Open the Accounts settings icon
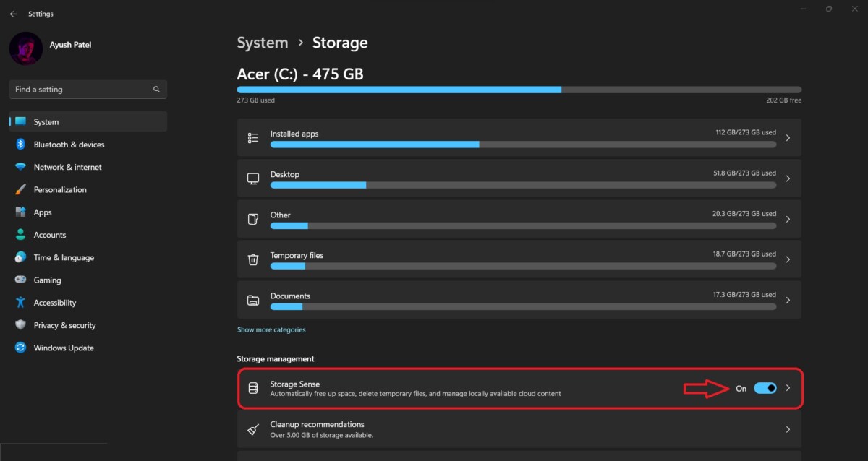 point(20,234)
